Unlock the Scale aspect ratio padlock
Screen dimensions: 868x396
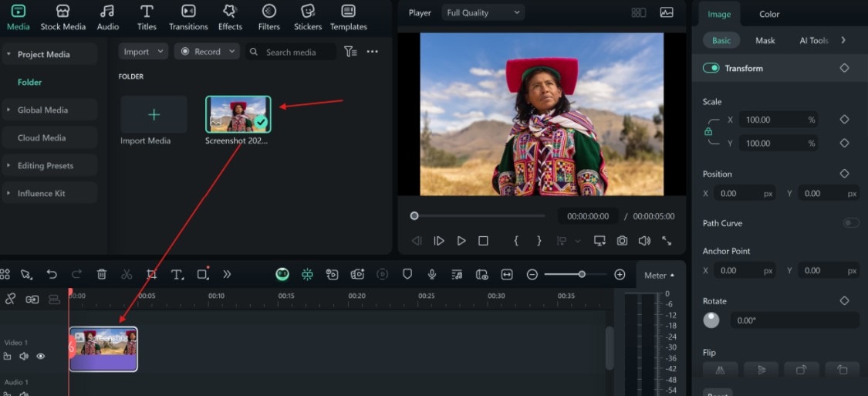point(708,132)
